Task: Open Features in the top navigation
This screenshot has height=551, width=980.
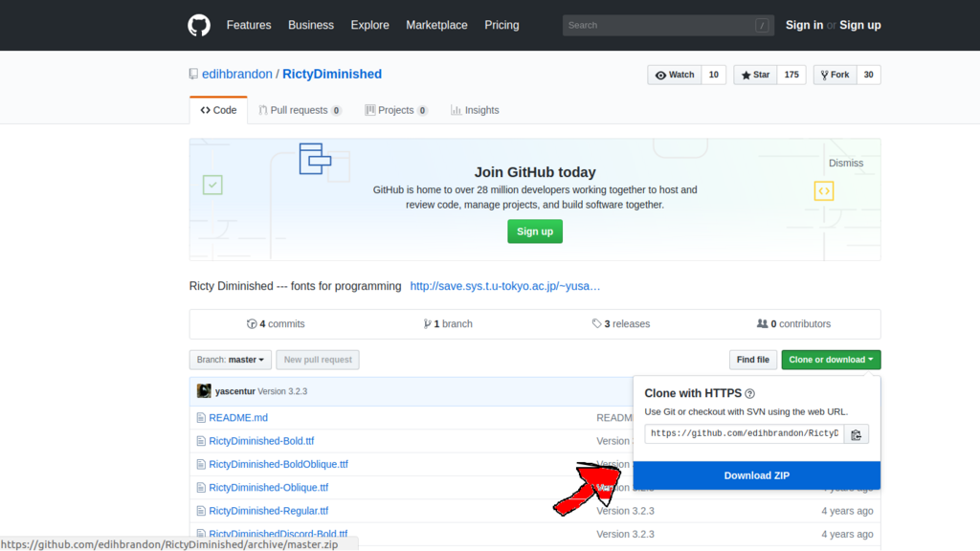Action: (249, 25)
